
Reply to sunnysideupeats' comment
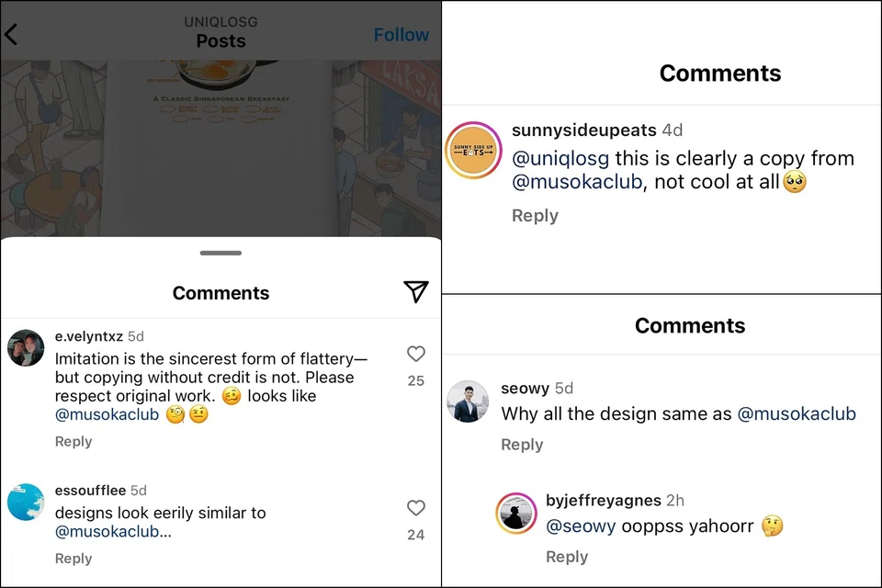coord(535,215)
